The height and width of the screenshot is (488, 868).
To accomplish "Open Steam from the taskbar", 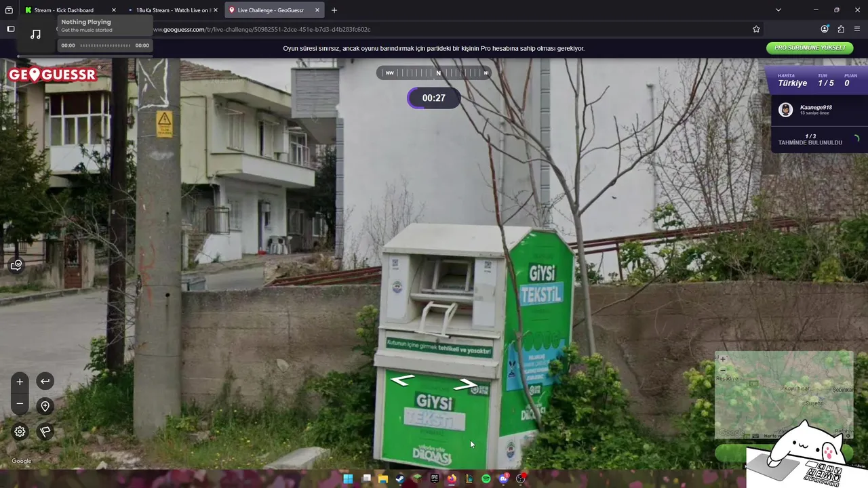I will (400, 479).
